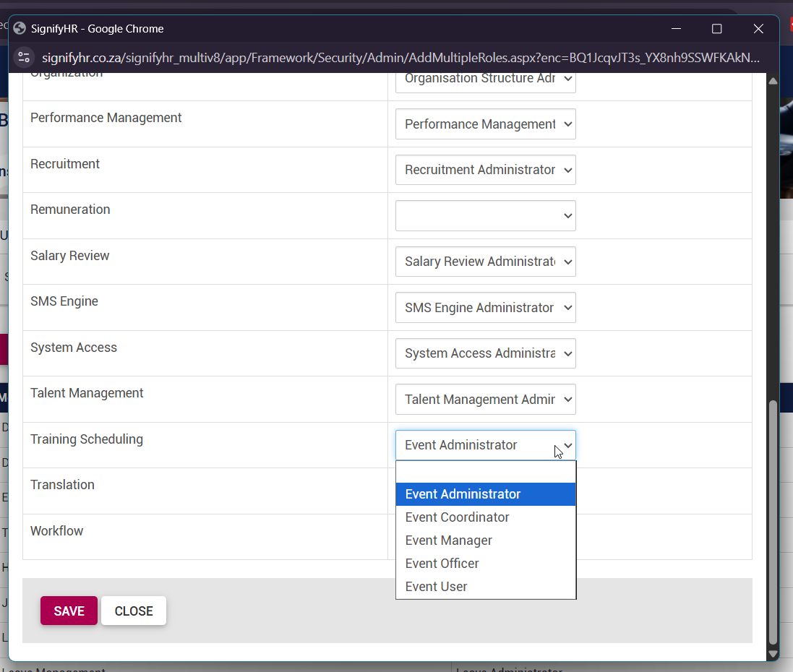Click the SAVE button
The height and width of the screenshot is (672, 793).
69,611
